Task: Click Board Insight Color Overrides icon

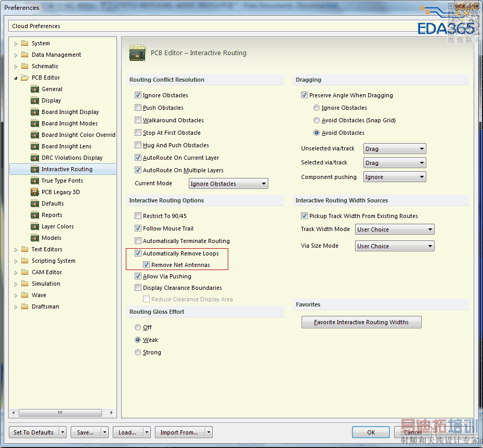Action: [x=35, y=135]
